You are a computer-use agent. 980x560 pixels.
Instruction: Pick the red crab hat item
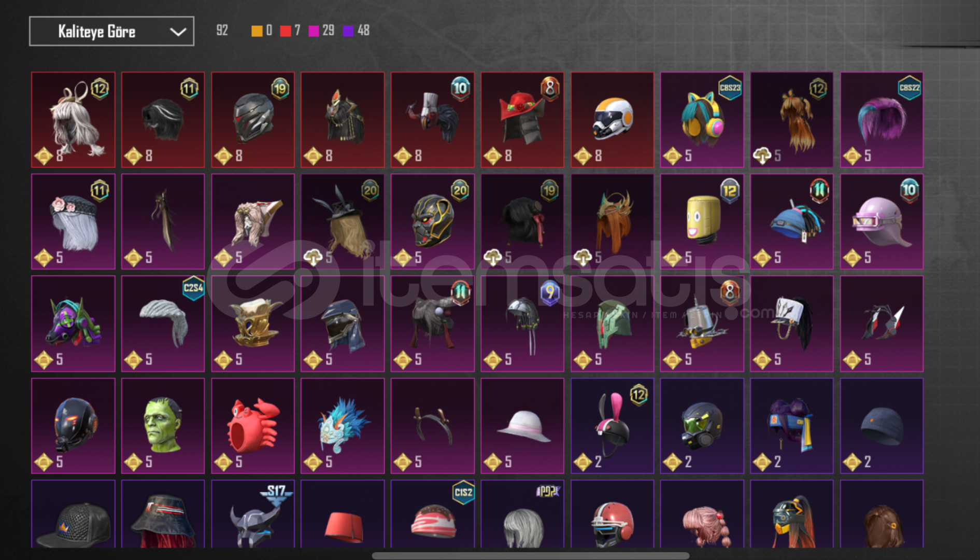[253, 426]
